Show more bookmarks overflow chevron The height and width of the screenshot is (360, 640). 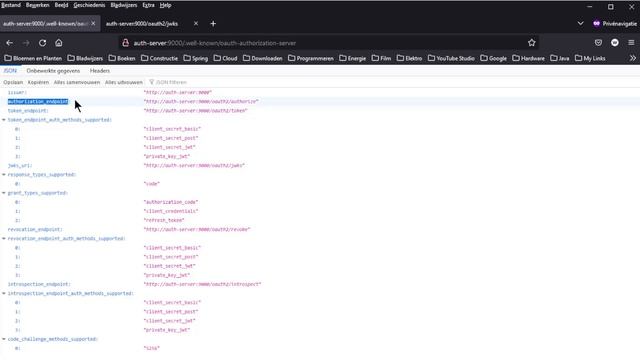click(x=633, y=58)
